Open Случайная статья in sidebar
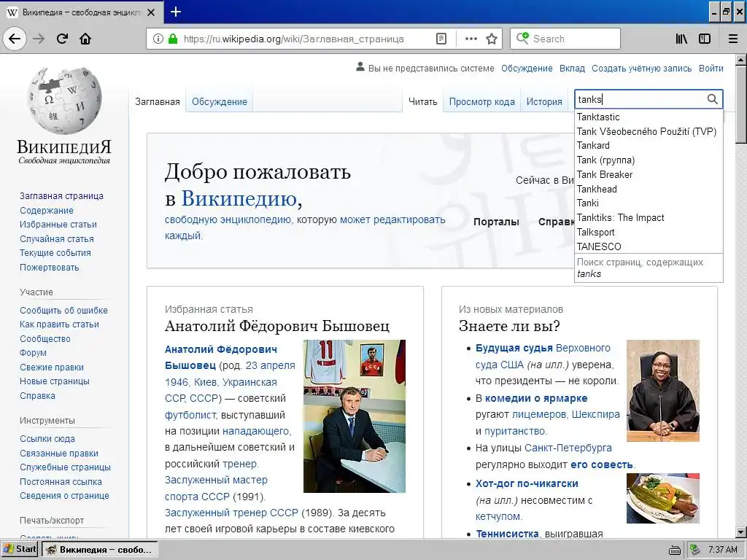Image resolution: width=747 pixels, height=560 pixels. (x=57, y=239)
